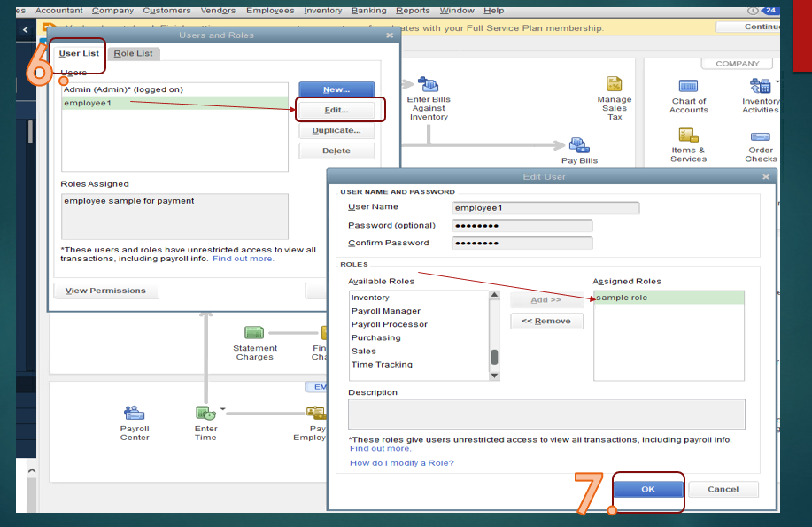Open Enter Bills Against Inventory icon
This screenshot has height=527, width=812.
pos(429,84)
